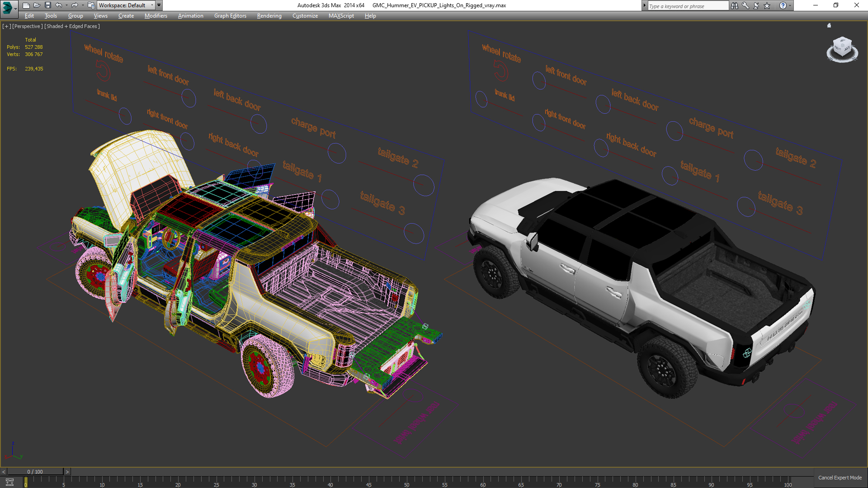Open the Animation menu
This screenshot has width=868, height=488.
coord(190,16)
